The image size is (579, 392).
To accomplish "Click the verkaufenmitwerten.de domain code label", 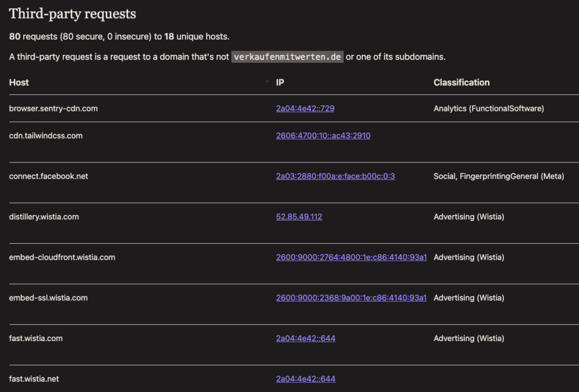I will tap(287, 57).
